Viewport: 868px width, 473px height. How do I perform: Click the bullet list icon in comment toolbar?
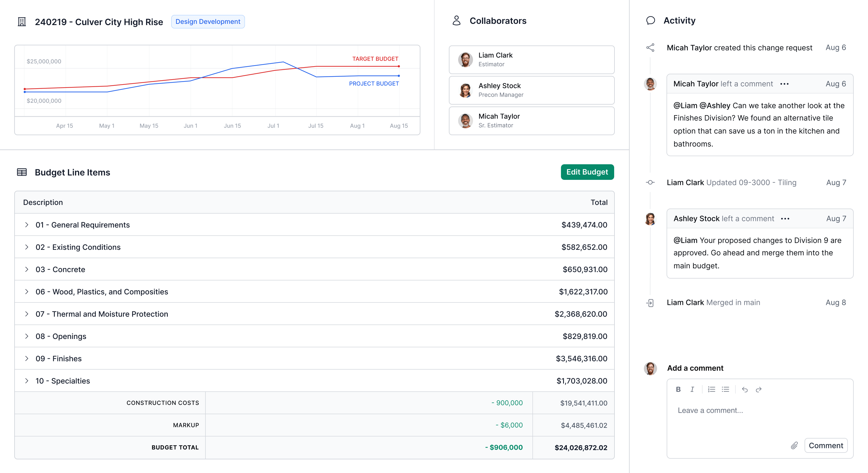pyautogui.click(x=725, y=389)
